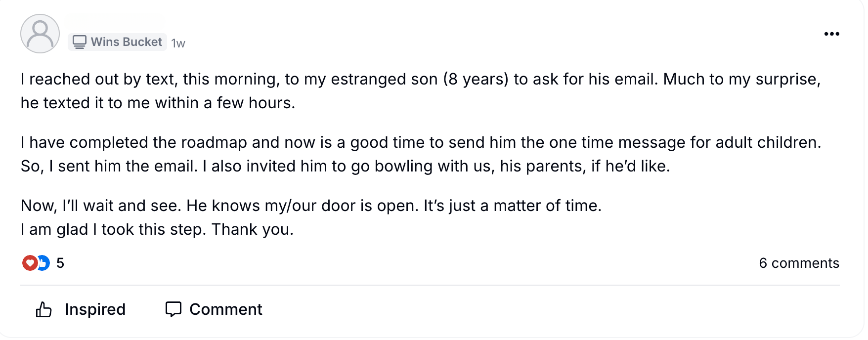868x340 pixels.
Task: Click the red heart reaction icon
Action: [x=30, y=263]
